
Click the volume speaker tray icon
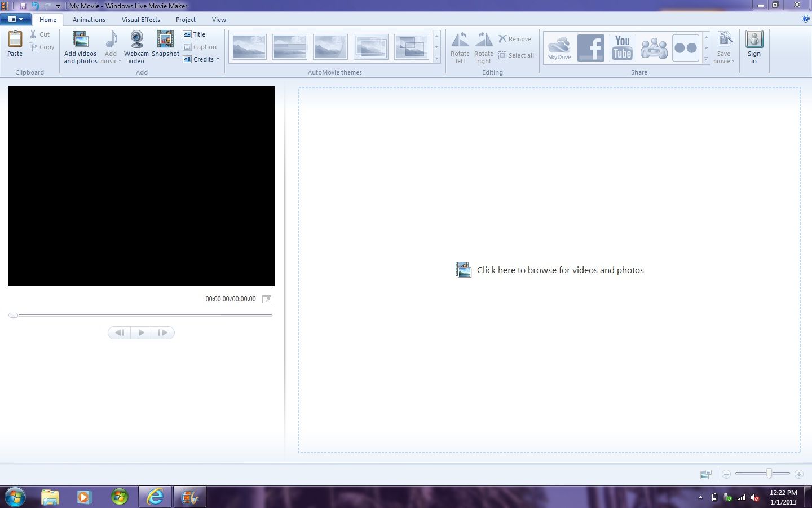point(756,497)
